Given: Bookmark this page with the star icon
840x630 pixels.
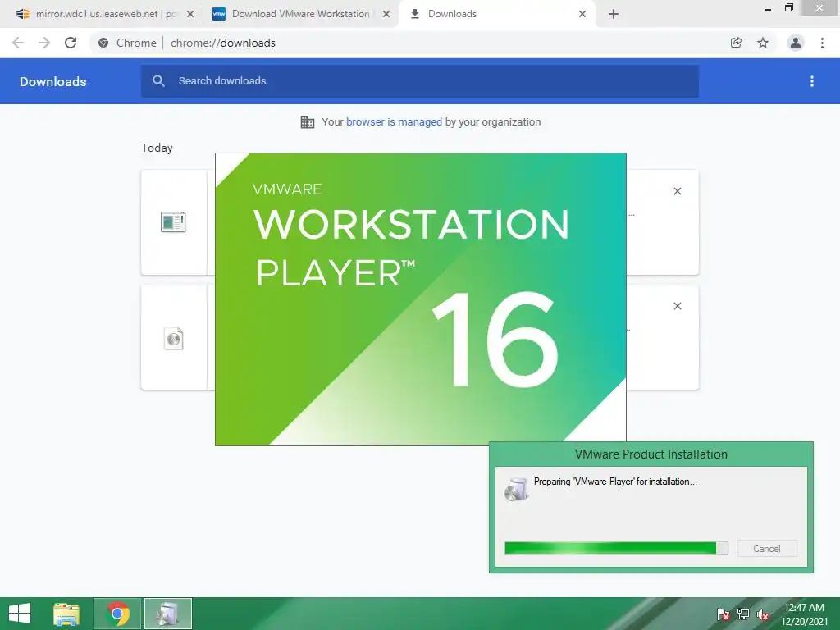Looking at the screenshot, I should point(763,43).
